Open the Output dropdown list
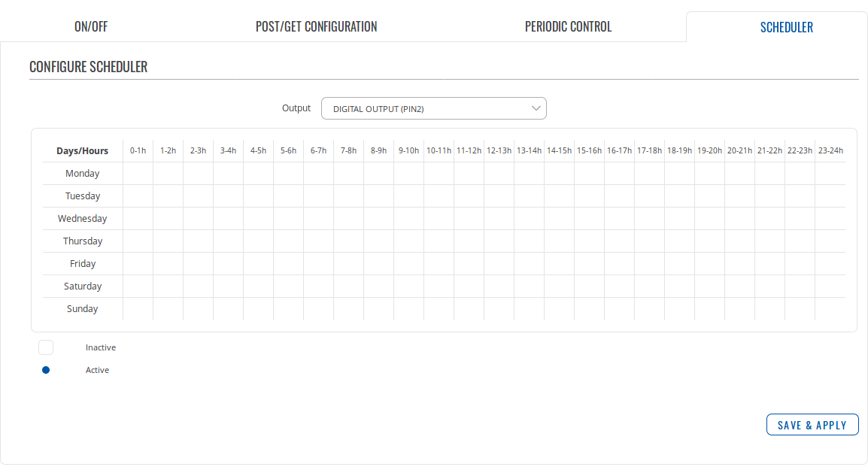This screenshot has width=868, height=476. click(x=433, y=108)
